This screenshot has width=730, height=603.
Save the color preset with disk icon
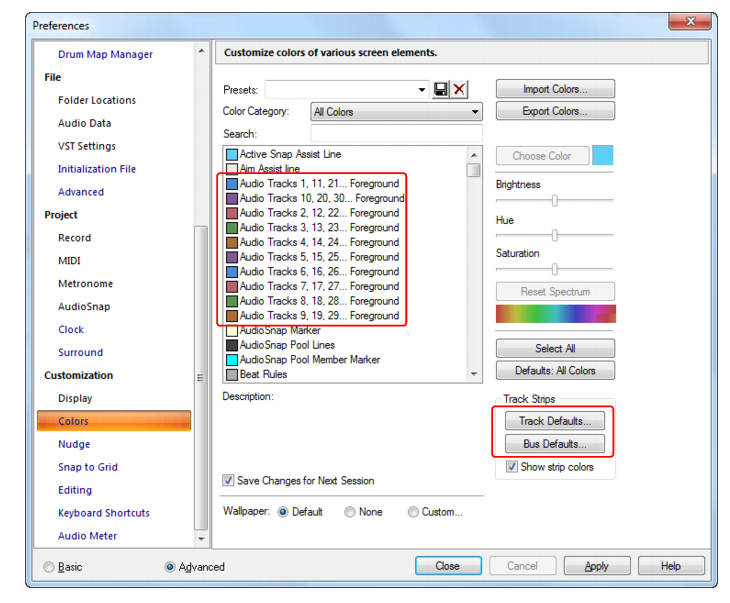pos(440,89)
